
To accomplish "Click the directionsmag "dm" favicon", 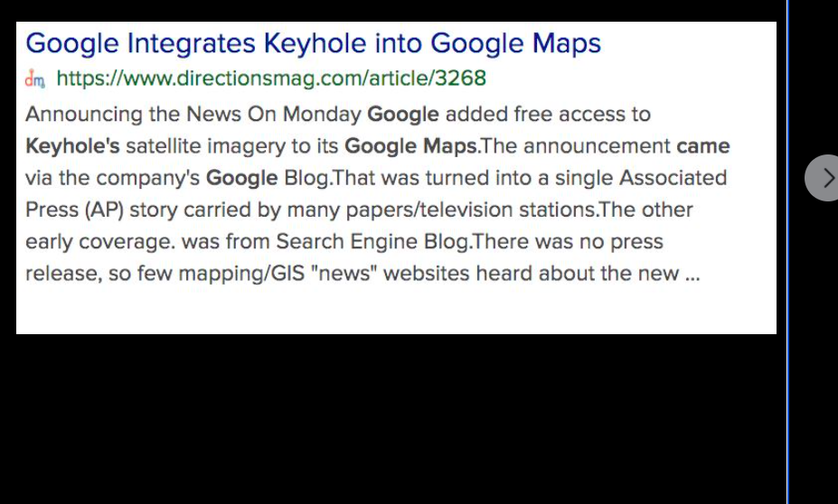I will [35, 79].
